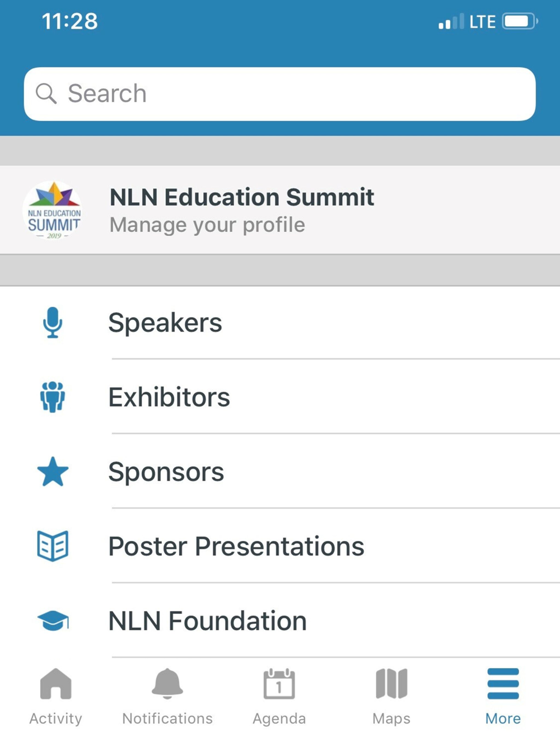This screenshot has width=560, height=747.
Task: Tap the battery indicator in status bar
Action: pyautogui.click(x=520, y=22)
